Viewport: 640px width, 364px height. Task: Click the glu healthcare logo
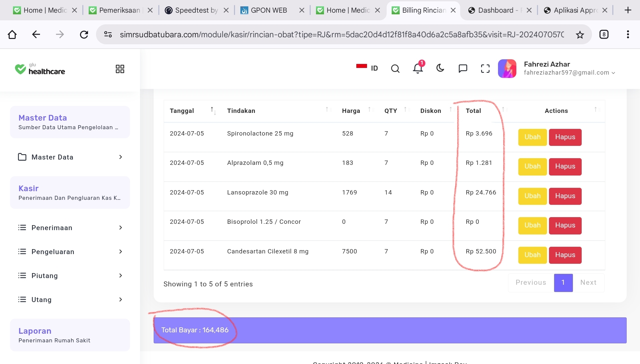40,69
